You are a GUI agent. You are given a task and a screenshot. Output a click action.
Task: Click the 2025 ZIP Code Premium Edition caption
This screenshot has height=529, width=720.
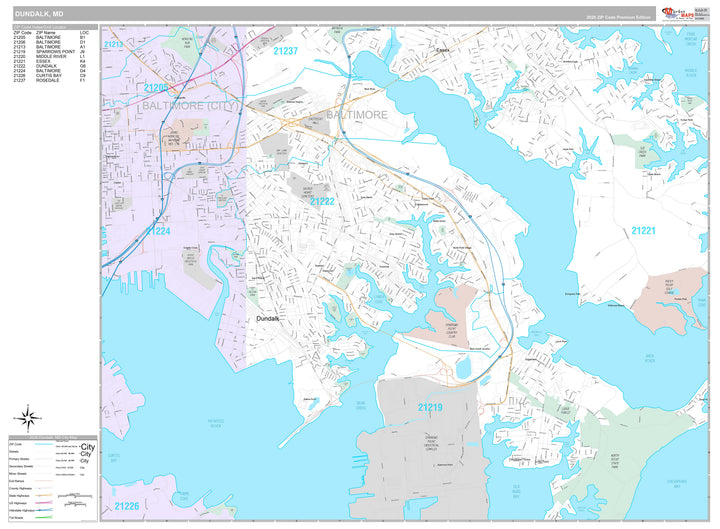click(x=618, y=17)
